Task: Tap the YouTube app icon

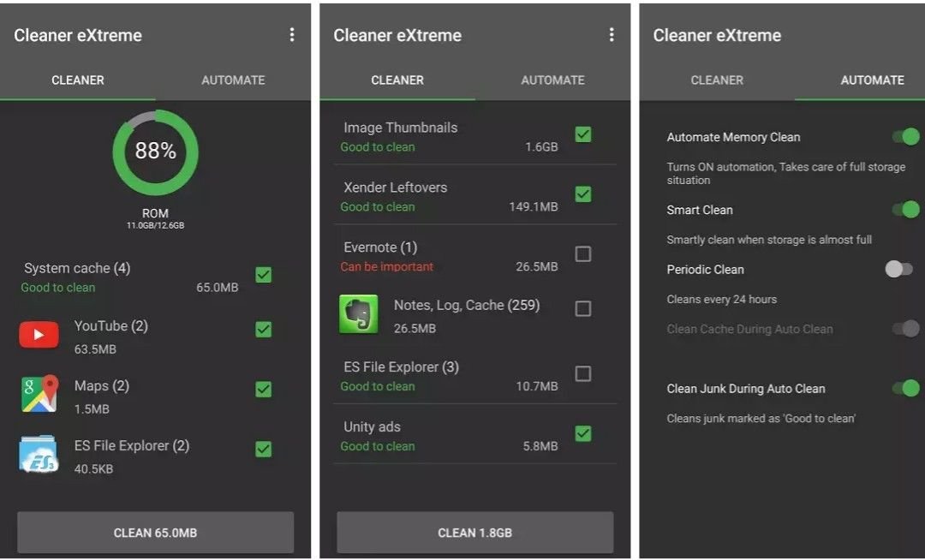Action: coord(39,335)
